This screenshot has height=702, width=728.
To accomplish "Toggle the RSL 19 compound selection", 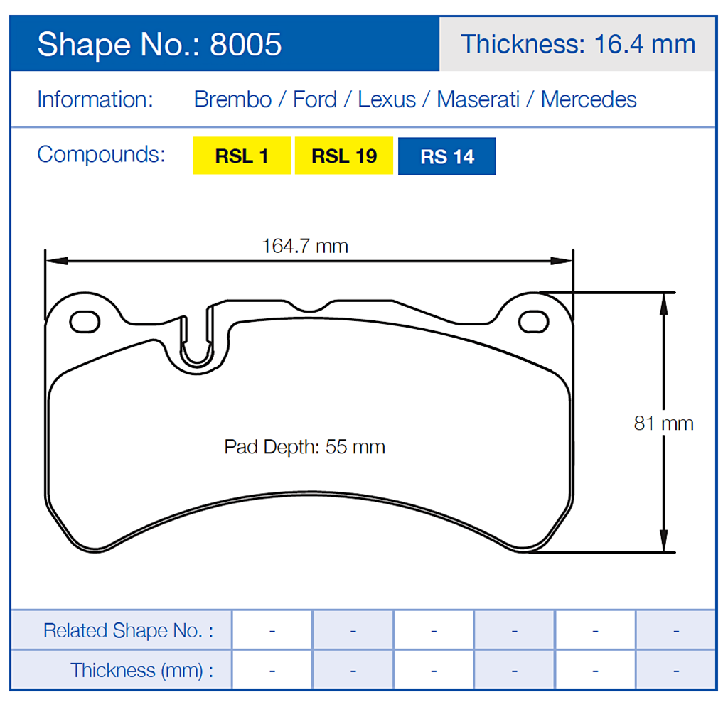I will 344,156.
